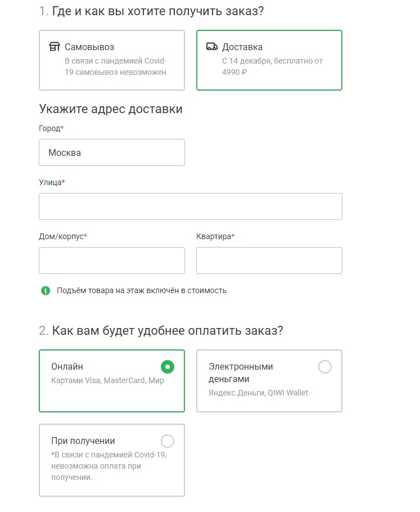Click the Дом/корпус field label
The image size is (420, 512).
point(62,236)
